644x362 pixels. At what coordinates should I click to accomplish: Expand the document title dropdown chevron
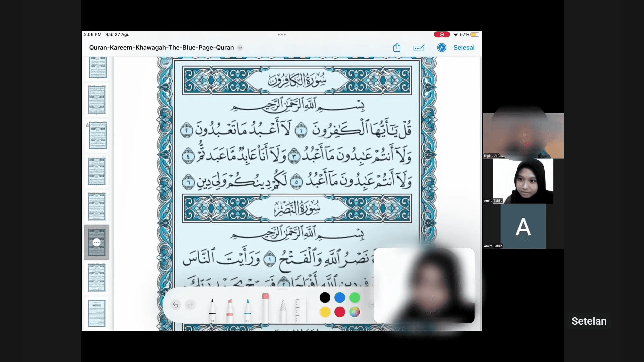[x=240, y=48]
